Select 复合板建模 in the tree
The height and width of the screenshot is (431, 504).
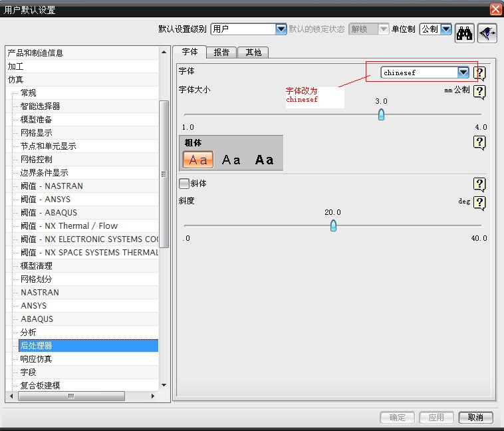40,385
